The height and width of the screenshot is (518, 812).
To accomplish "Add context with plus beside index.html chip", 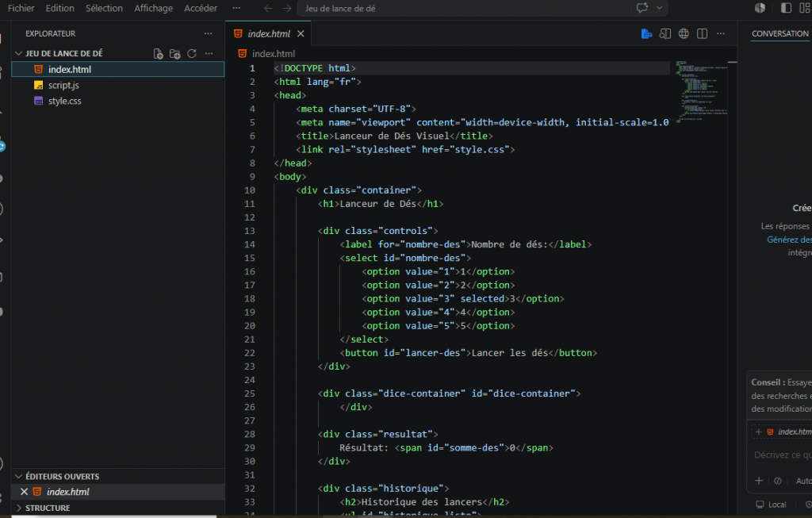I will tap(759, 432).
